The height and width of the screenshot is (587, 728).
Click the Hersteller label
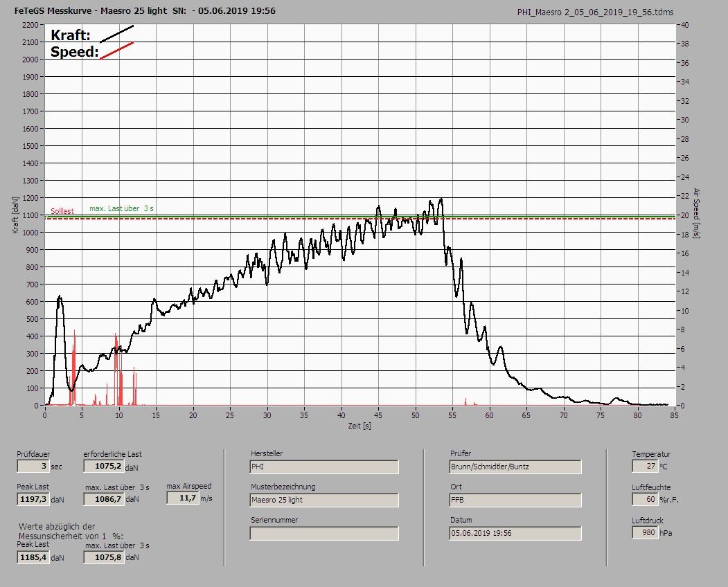pos(267,453)
